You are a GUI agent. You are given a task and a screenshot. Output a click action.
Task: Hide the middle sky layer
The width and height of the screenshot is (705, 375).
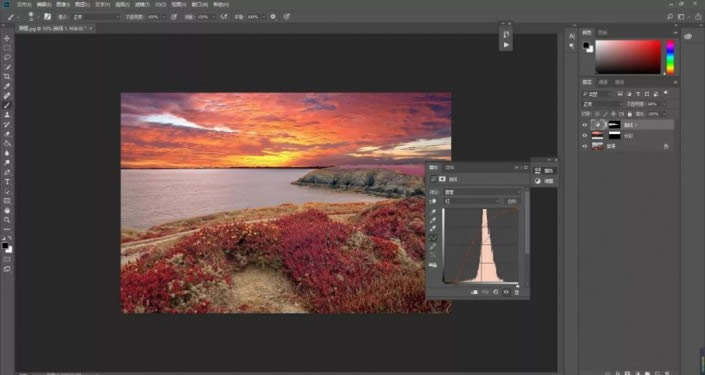click(585, 135)
